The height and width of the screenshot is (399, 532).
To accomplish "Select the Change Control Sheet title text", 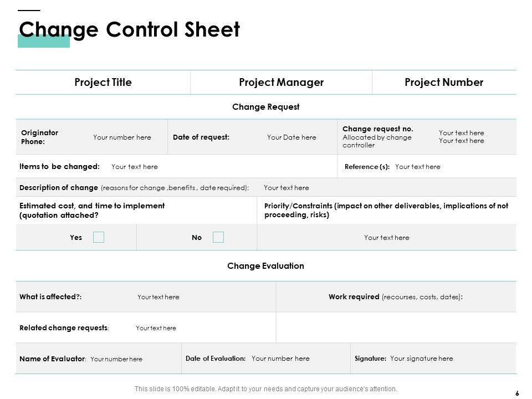I will (130, 29).
